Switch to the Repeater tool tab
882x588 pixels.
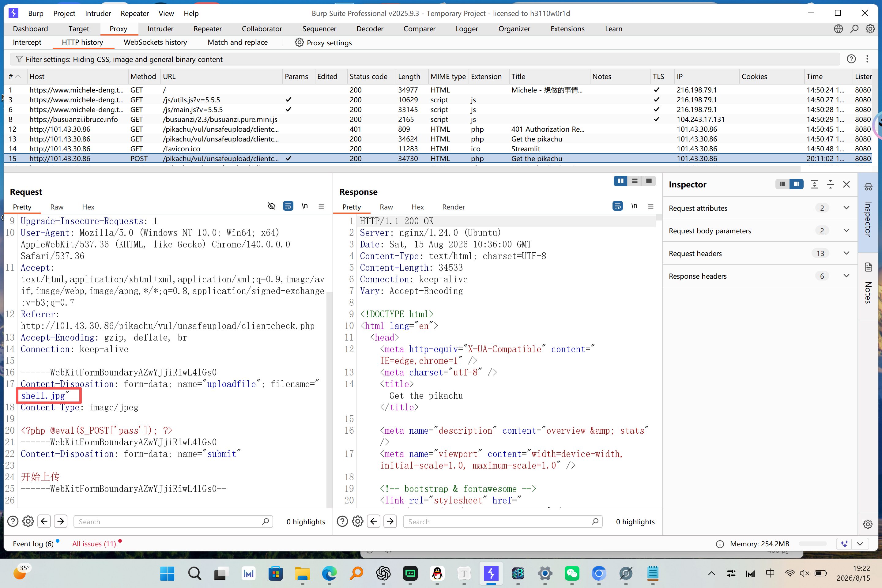coord(207,29)
